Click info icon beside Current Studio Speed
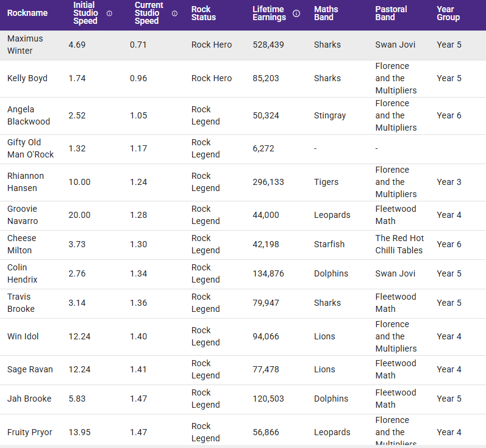The image size is (486, 448). (x=174, y=13)
